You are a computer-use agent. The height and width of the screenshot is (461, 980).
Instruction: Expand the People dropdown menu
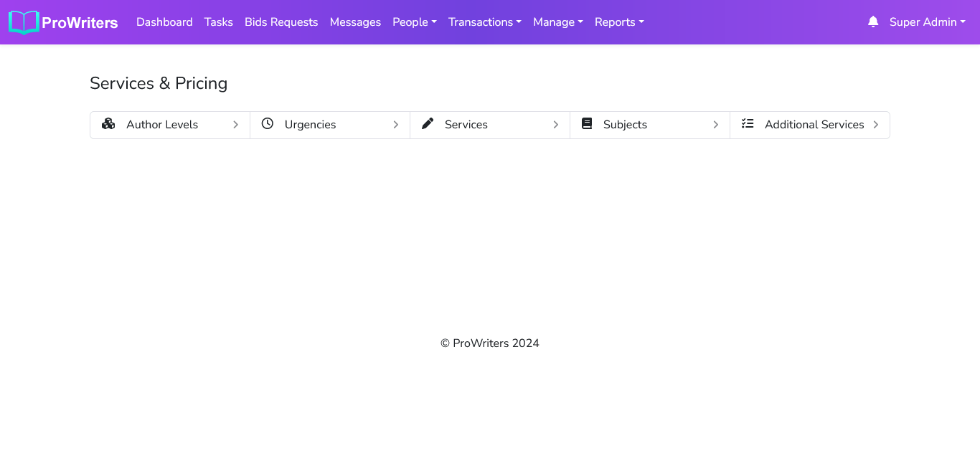[x=414, y=22]
